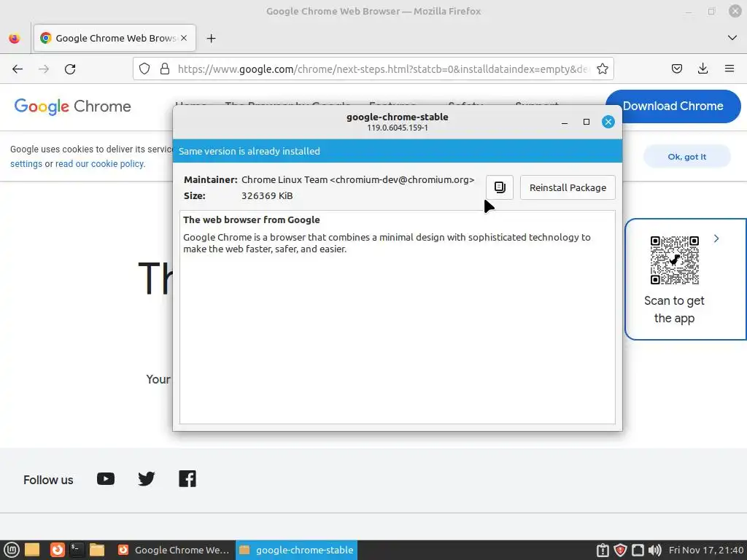The image size is (747, 560).
Task: Click the Firefox View pinned icon
Action: [x=15, y=38]
